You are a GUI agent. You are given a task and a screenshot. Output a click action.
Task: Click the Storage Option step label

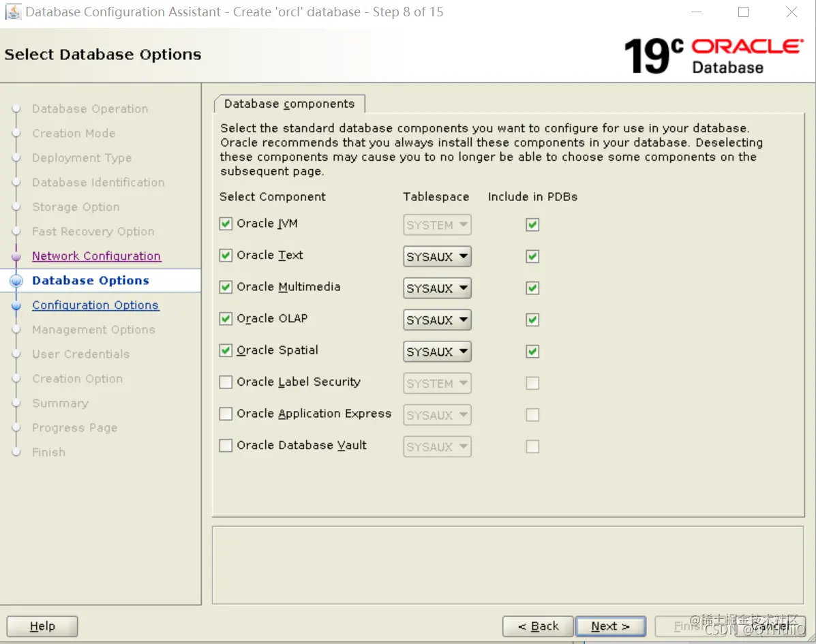point(76,207)
